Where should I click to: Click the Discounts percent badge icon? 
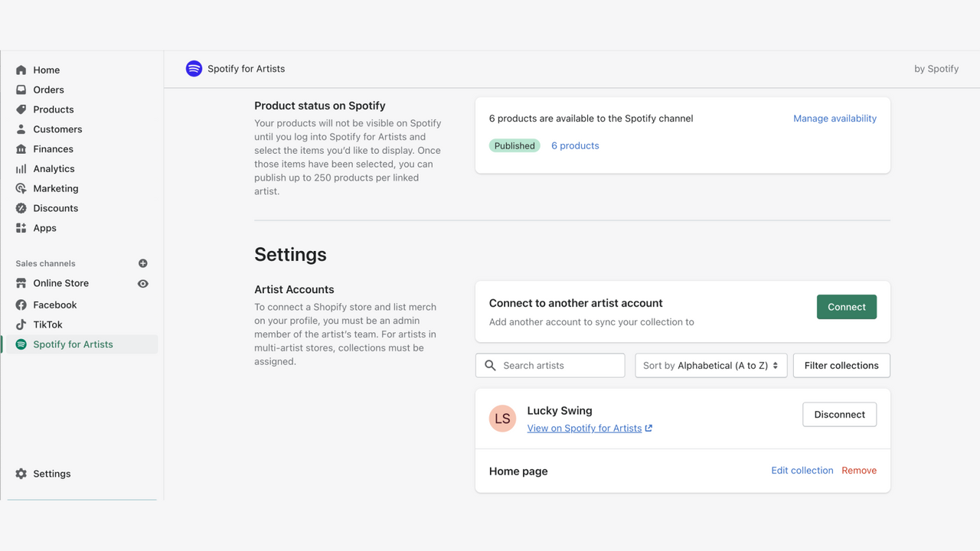(x=21, y=208)
